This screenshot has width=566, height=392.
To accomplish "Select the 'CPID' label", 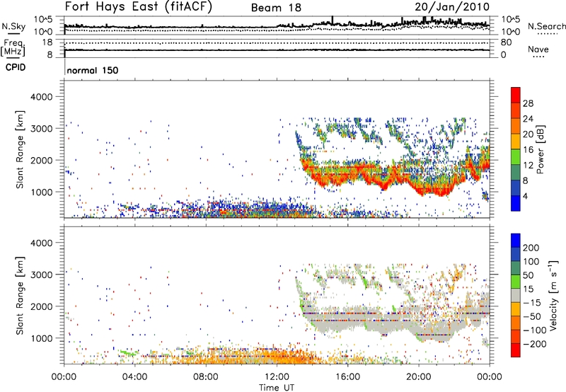I will tap(16, 67).
